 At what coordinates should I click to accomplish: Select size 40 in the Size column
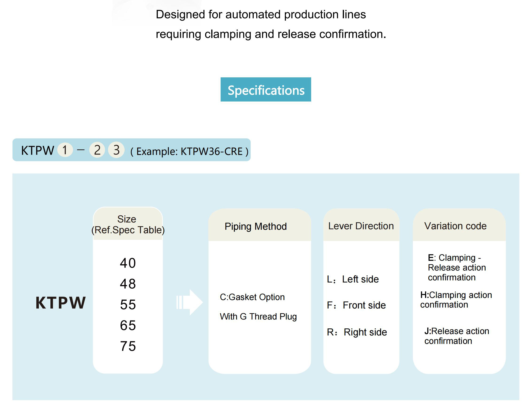point(128,263)
